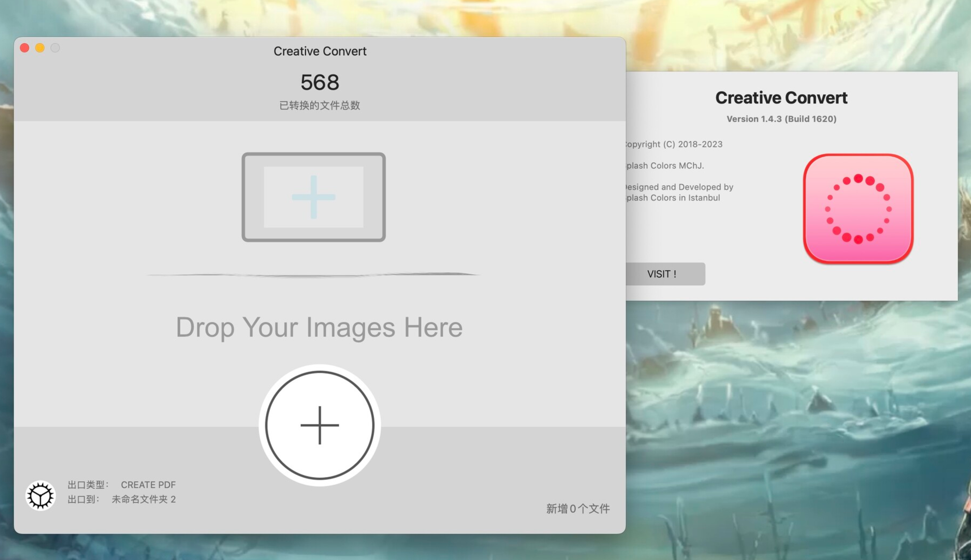Minimize the Creative Convert main window
The width and height of the screenshot is (971, 560).
40,48
